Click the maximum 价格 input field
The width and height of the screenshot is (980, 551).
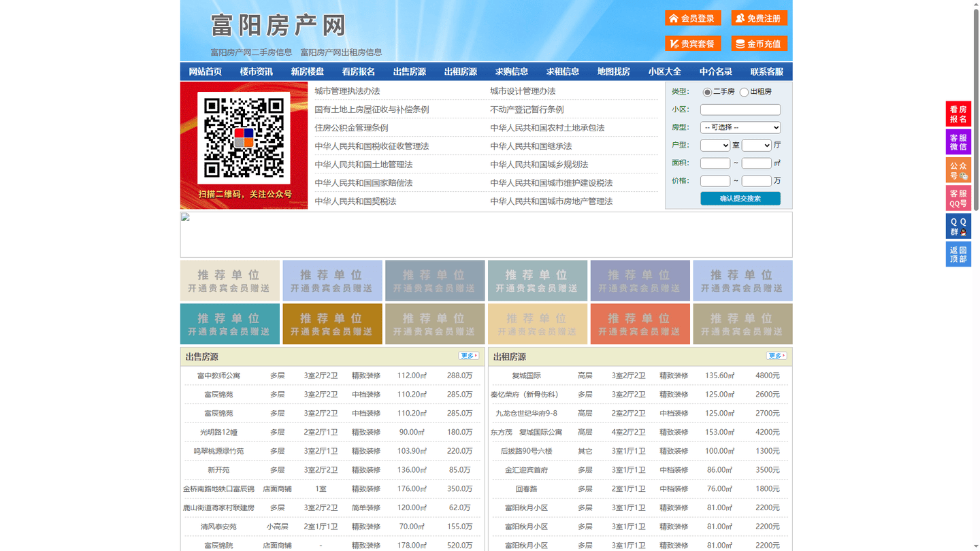(x=756, y=181)
